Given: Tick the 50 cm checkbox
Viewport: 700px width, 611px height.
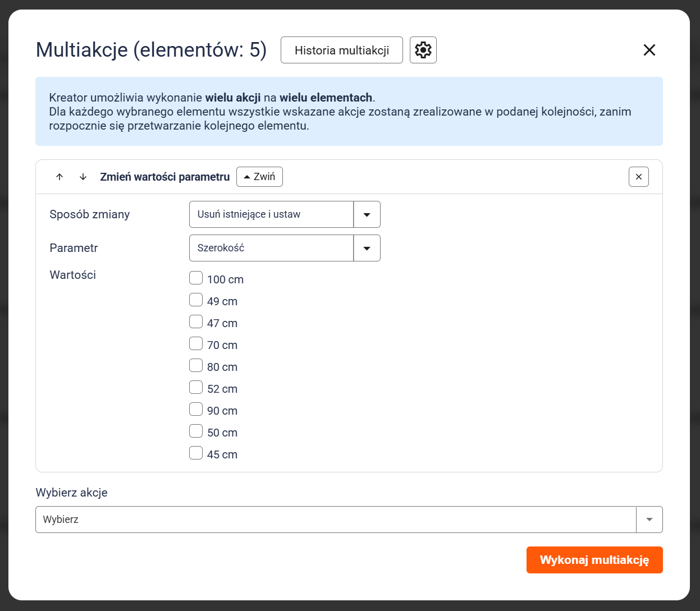Looking at the screenshot, I should coord(196,431).
